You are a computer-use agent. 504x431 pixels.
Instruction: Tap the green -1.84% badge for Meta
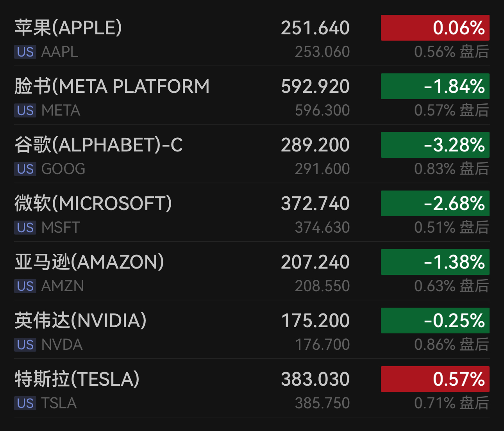[435, 86]
